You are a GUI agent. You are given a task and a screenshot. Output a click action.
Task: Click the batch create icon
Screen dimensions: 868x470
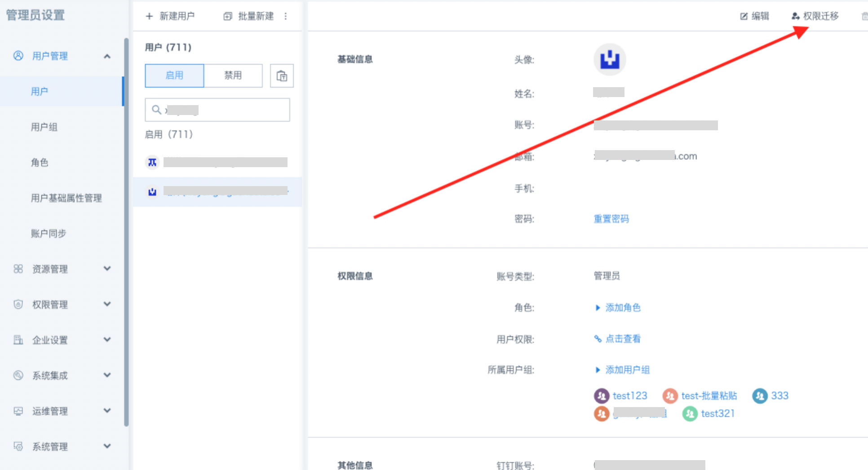tap(228, 16)
